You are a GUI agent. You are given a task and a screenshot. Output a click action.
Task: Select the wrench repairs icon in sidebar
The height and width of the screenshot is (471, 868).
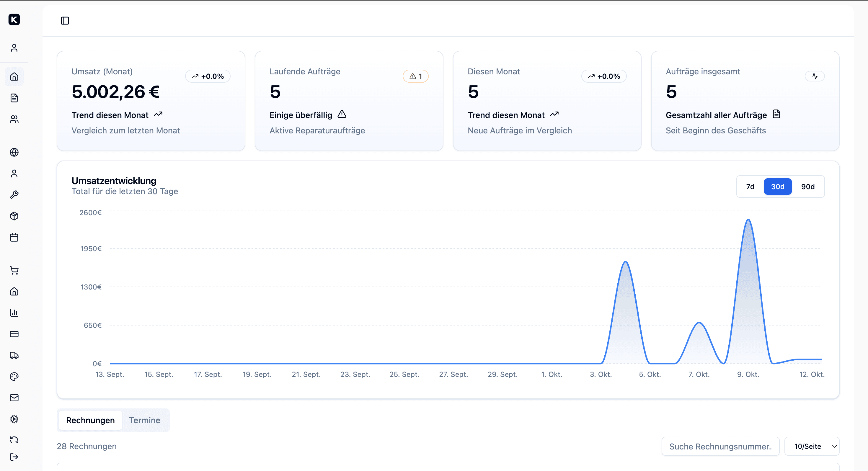click(14, 194)
